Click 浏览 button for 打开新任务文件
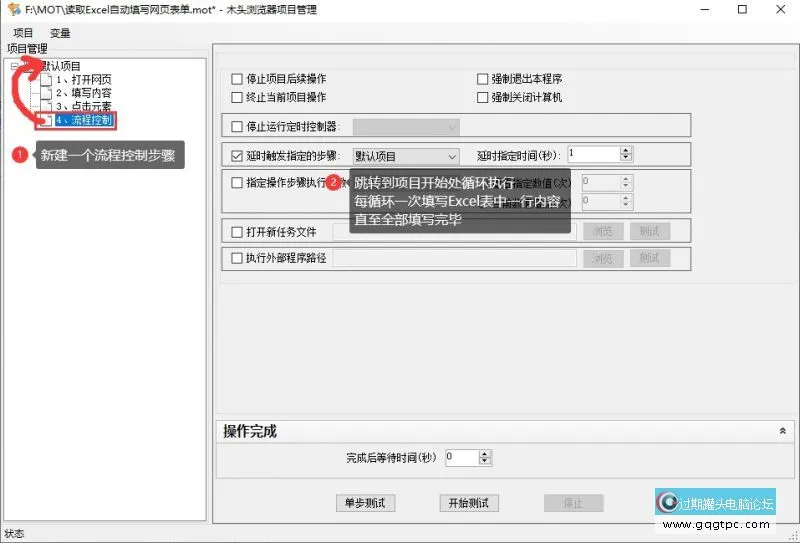This screenshot has width=800, height=543. coord(603,232)
